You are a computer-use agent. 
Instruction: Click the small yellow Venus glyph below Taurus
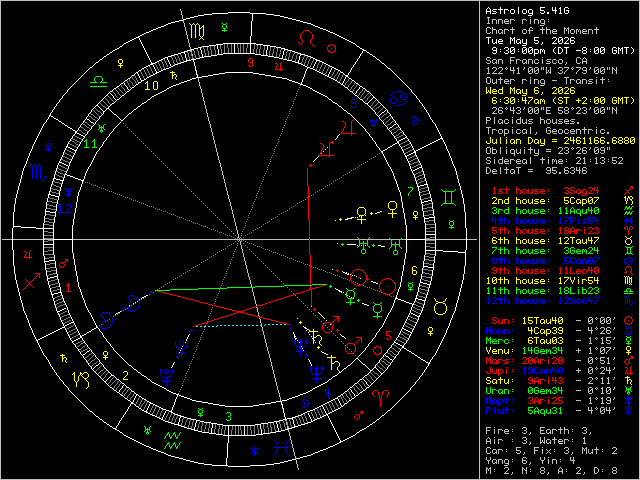click(430, 331)
